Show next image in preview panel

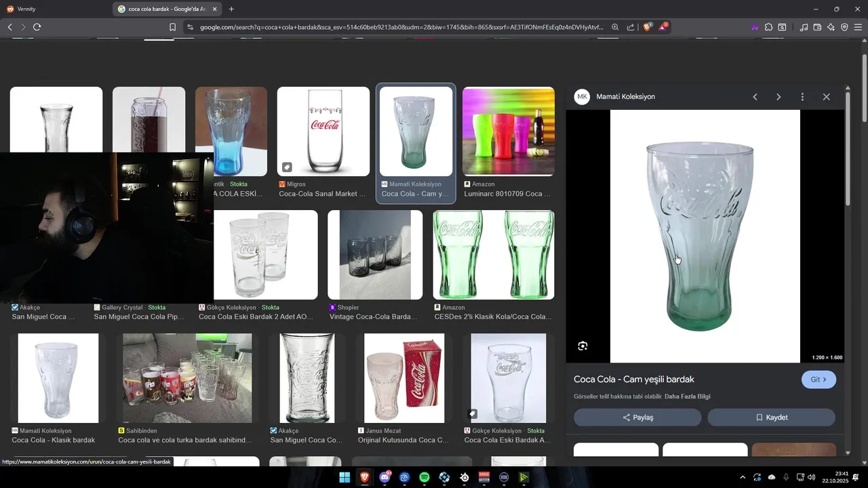pos(778,97)
